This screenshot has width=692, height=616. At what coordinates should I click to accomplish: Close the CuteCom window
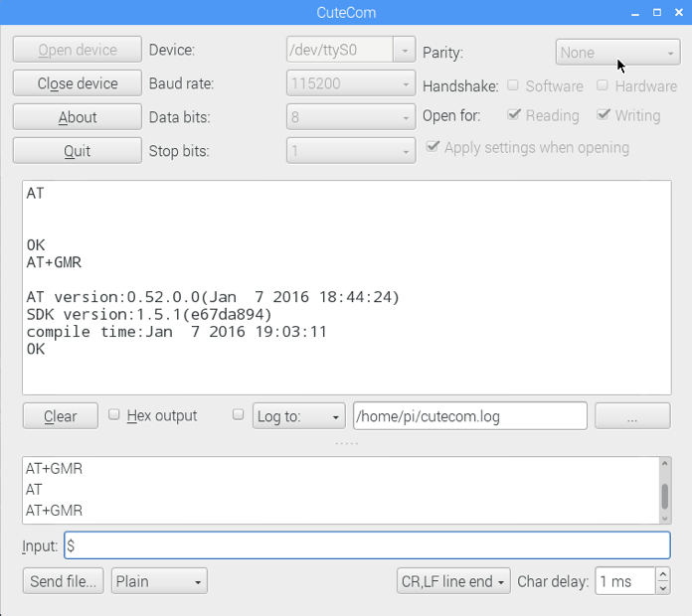point(679,12)
